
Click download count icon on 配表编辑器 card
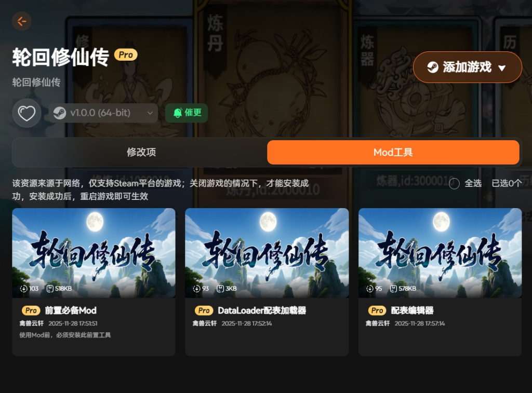coord(370,289)
